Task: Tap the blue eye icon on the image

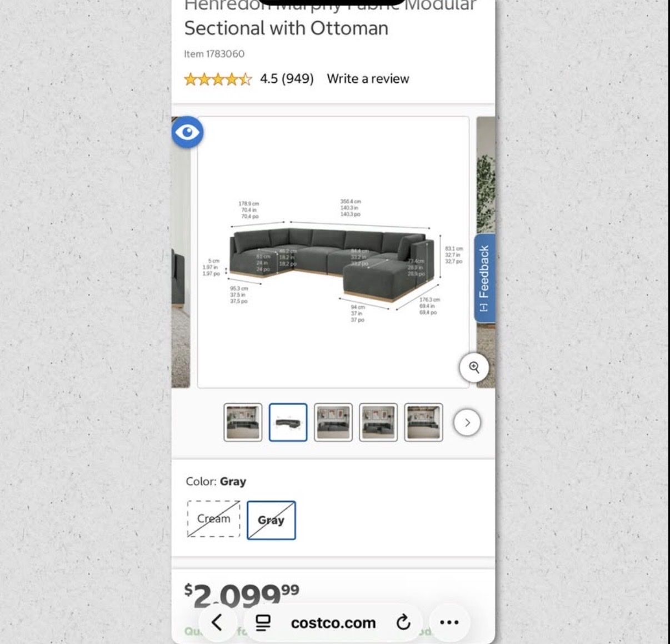Action: (187, 132)
